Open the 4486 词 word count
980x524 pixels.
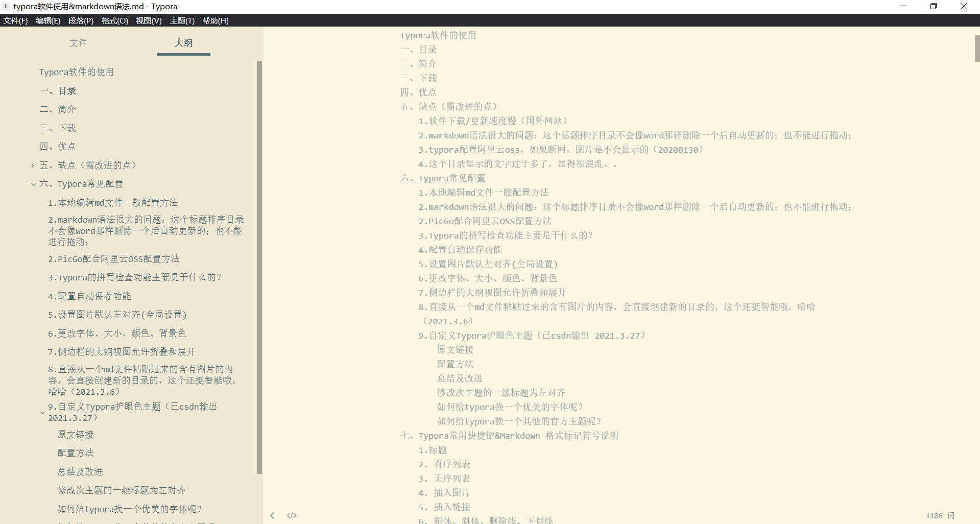click(x=940, y=516)
